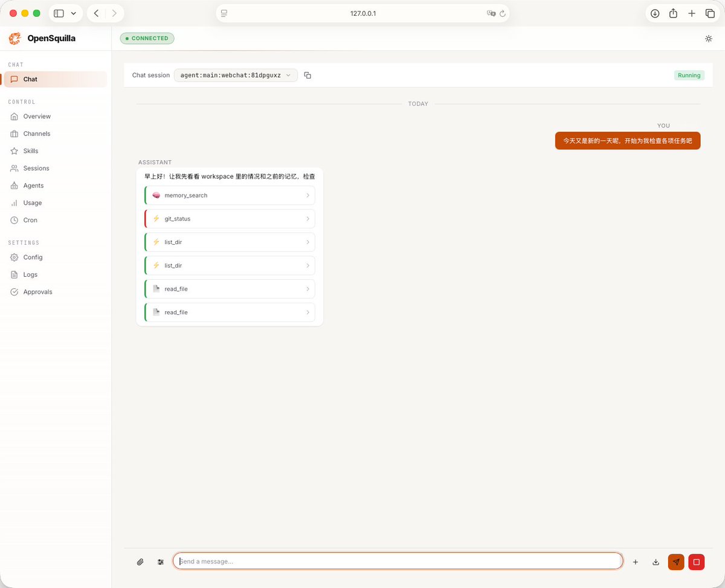725x588 pixels.
Task: Open chat settings sliders icon
Action: tap(161, 561)
